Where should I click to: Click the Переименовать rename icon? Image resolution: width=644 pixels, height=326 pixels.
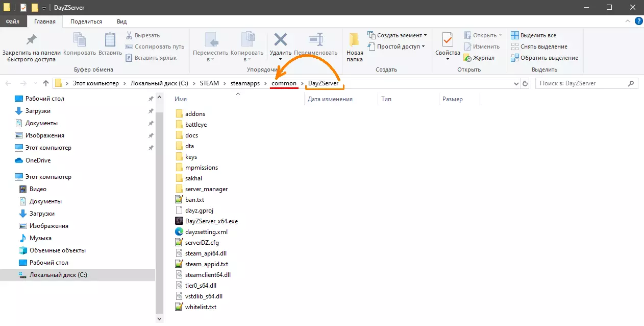316,40
